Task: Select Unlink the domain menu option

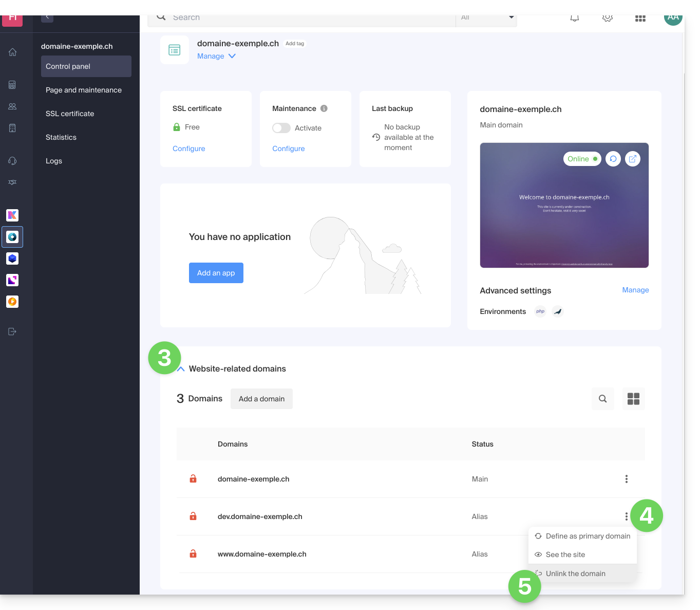Action: [575, 574]
